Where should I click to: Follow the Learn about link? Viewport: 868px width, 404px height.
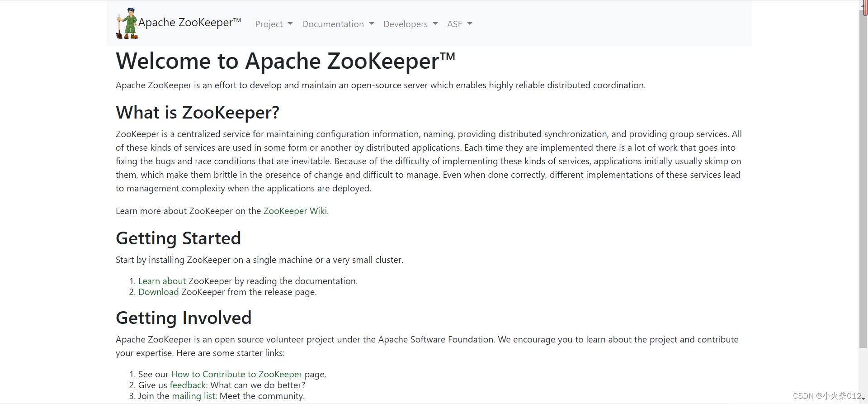pos(162,281)
